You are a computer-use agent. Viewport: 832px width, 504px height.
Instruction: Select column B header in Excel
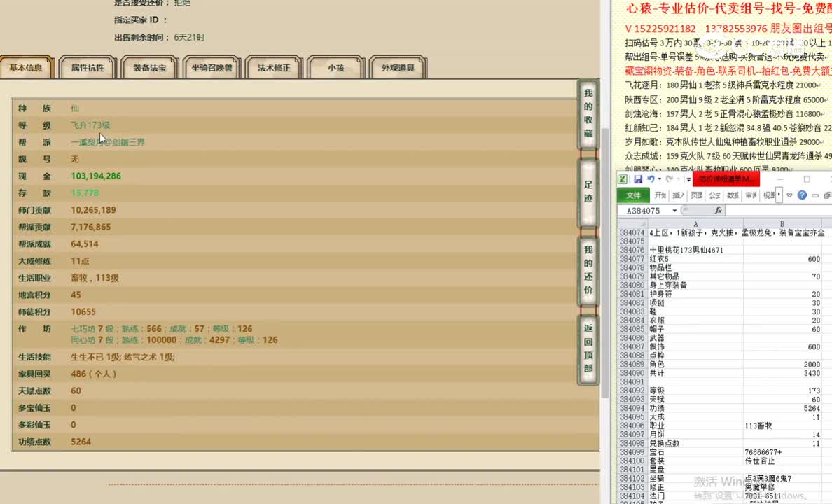tap(782, 224)
